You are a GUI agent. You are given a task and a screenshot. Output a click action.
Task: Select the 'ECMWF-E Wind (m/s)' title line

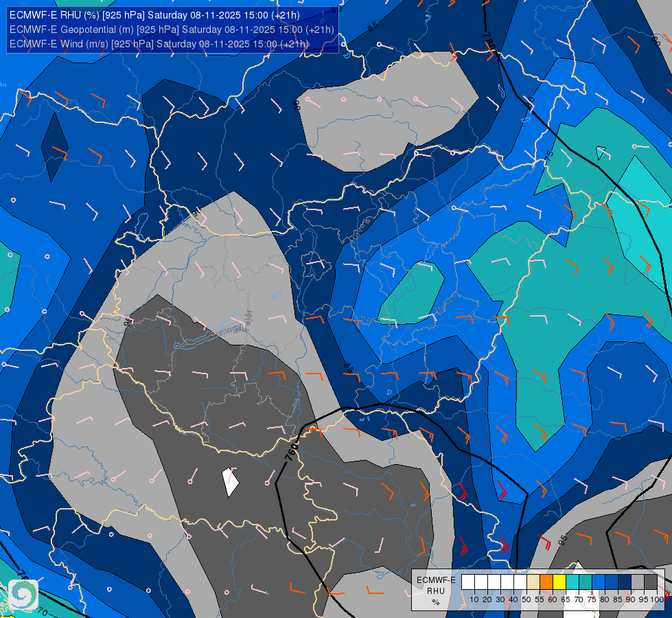click(159, 44)
